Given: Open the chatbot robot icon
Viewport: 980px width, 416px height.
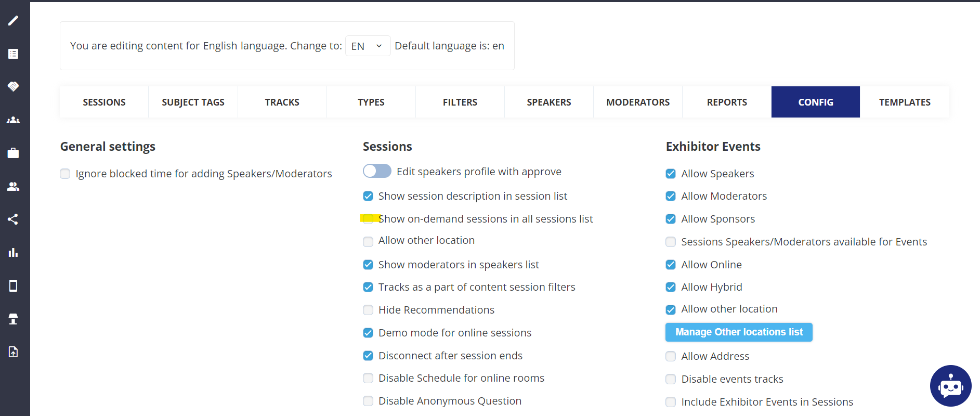Looking at the screenshot, I should [x=950, y=386].
